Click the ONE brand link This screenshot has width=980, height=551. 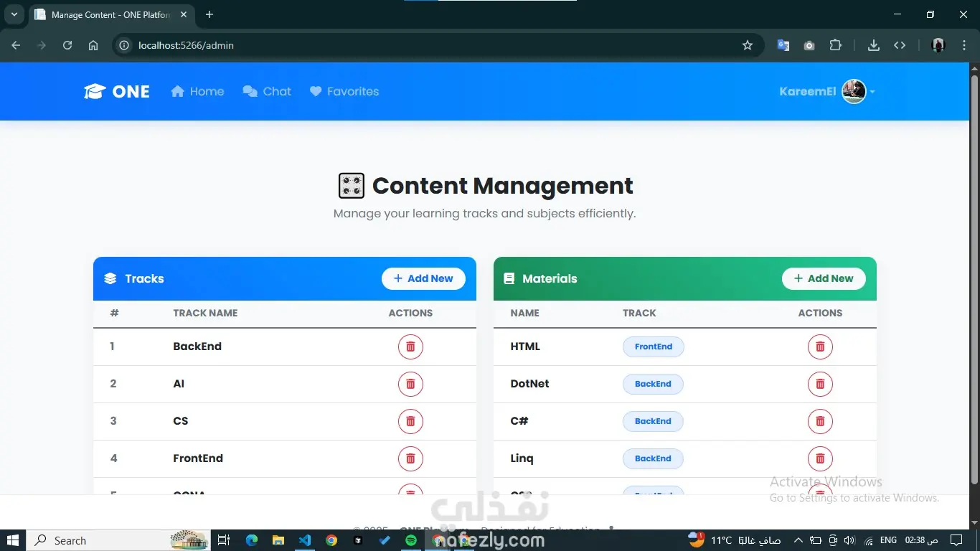[117, 92]
